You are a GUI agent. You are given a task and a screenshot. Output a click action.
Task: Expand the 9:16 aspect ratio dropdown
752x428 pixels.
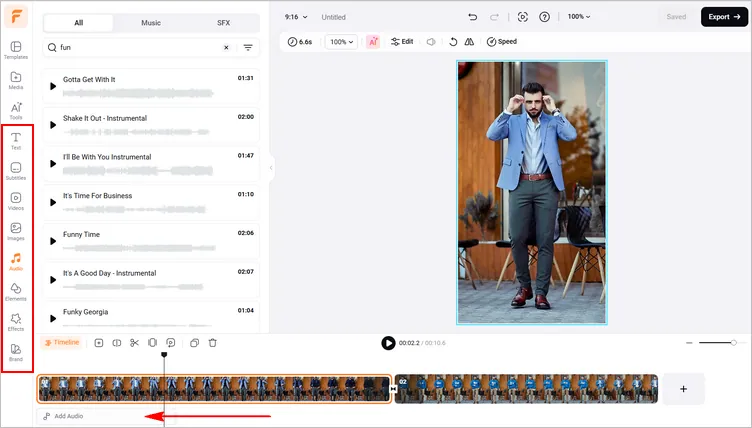pos(296,17)
